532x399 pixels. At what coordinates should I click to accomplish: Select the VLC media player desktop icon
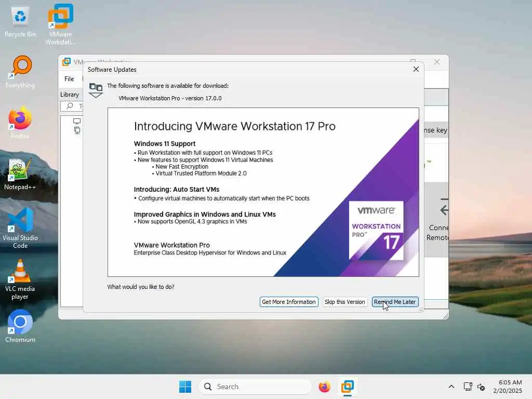(x=20, y=280)
